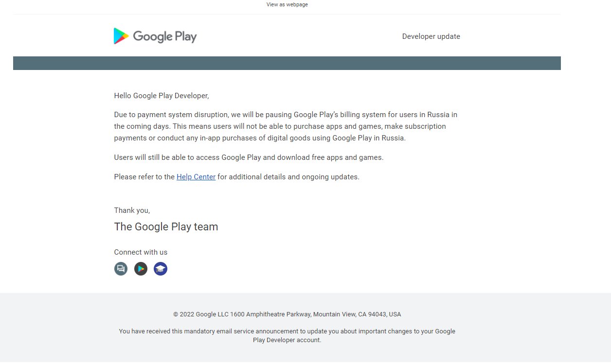
Task: Click the dark gray banner strip
Action: [x=287, y=63]
